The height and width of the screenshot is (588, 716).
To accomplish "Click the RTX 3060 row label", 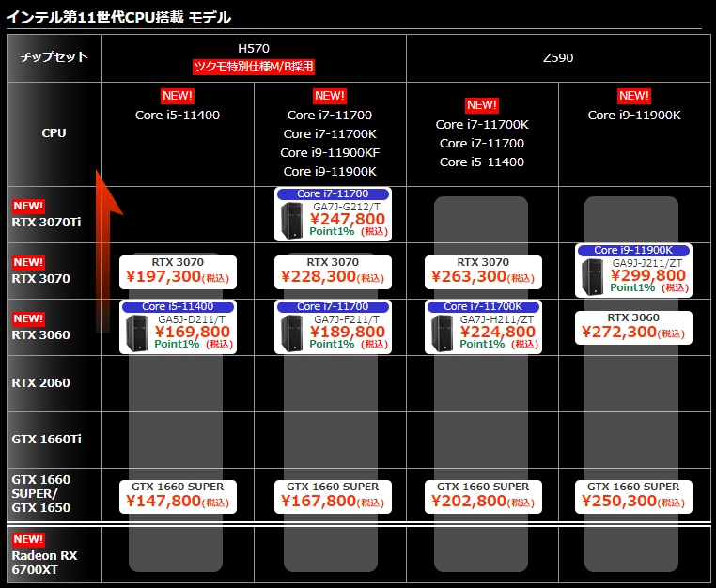I will (x=40, y=334).
